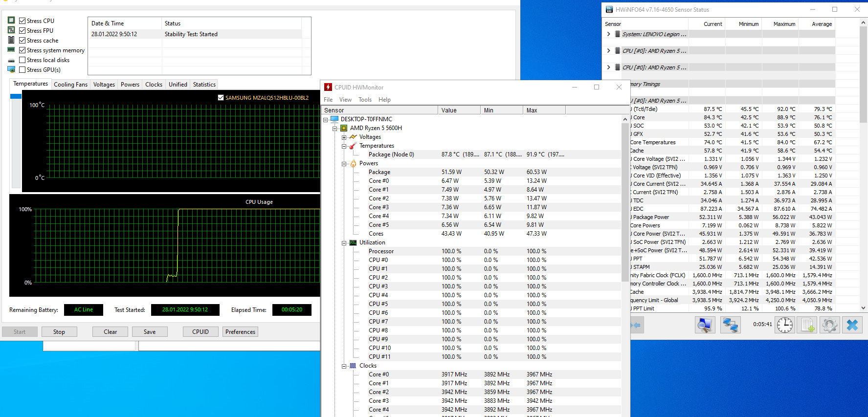Toggle the SAMSUNG MZALQ512HBLU graph checkbox
This screenshot has height=417, width=868.
click(x=221, y=97)
